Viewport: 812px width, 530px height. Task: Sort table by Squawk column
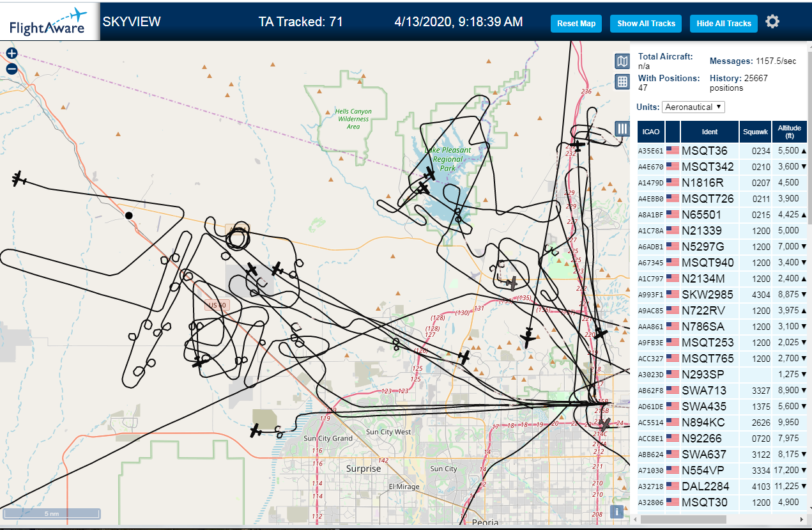click(x=755, y=132)
